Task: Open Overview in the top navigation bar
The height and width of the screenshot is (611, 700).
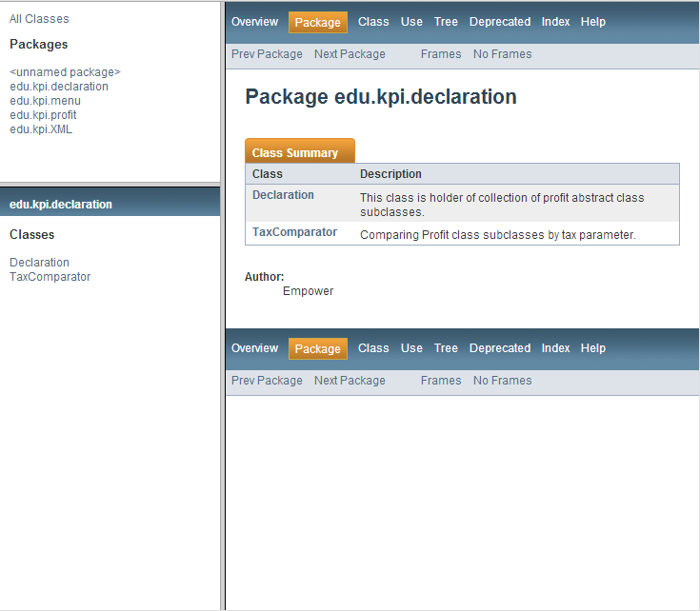Action: click(x=254, y=22)
